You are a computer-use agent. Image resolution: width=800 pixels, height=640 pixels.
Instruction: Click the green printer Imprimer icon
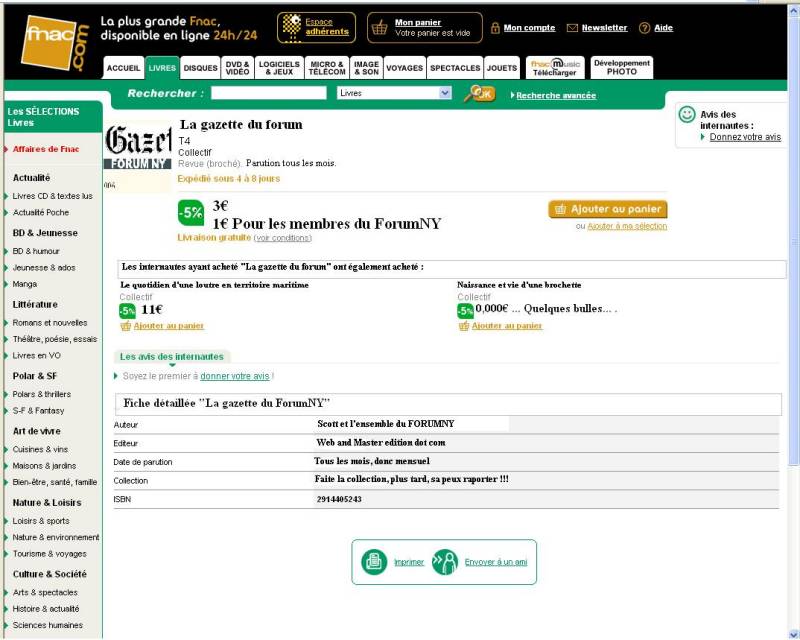coord(374,562)
